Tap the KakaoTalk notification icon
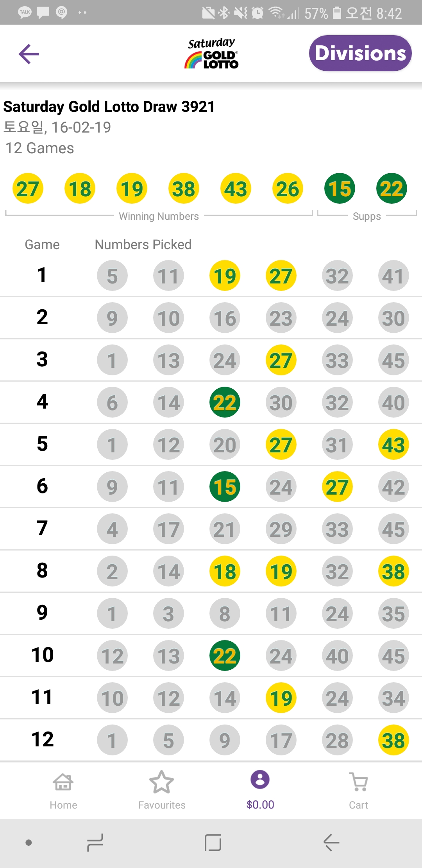Image resolution: width=422 pixels, height=868 pixels. tap(25, 13)
